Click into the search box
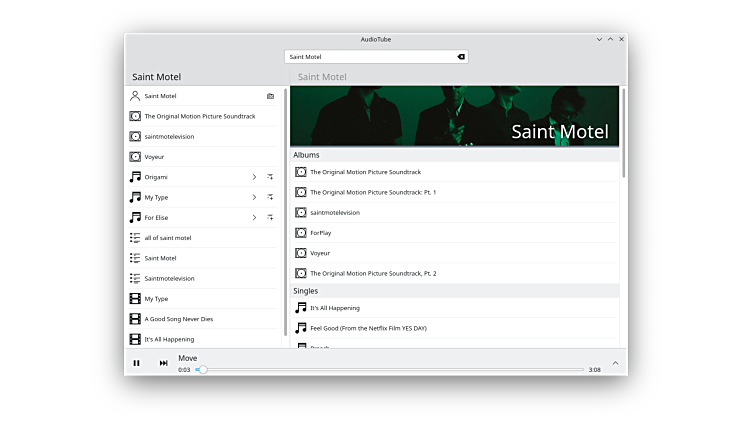752x423 pixels. pos(370,57)
